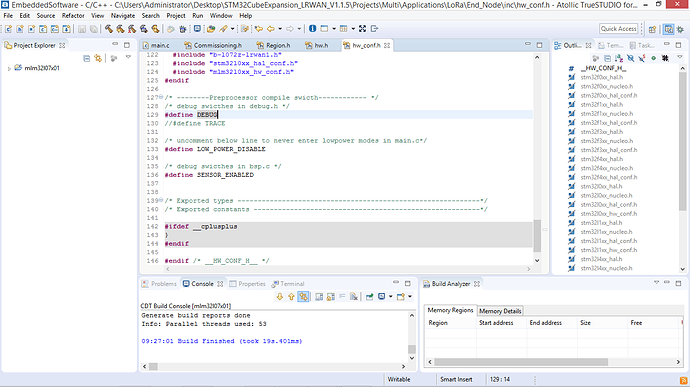690x387 pixels.
Task: Click the Back navigation arrow
Action: pos(271,29)
